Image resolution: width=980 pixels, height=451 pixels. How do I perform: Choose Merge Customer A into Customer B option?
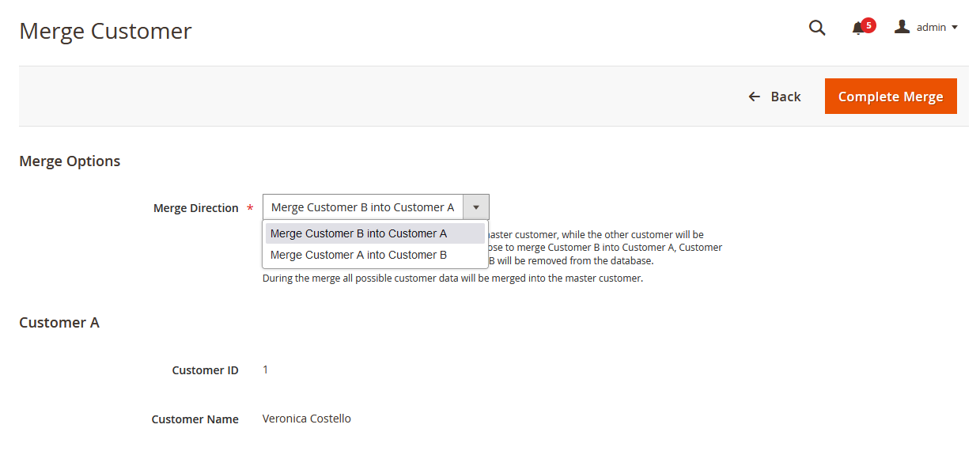359,255
